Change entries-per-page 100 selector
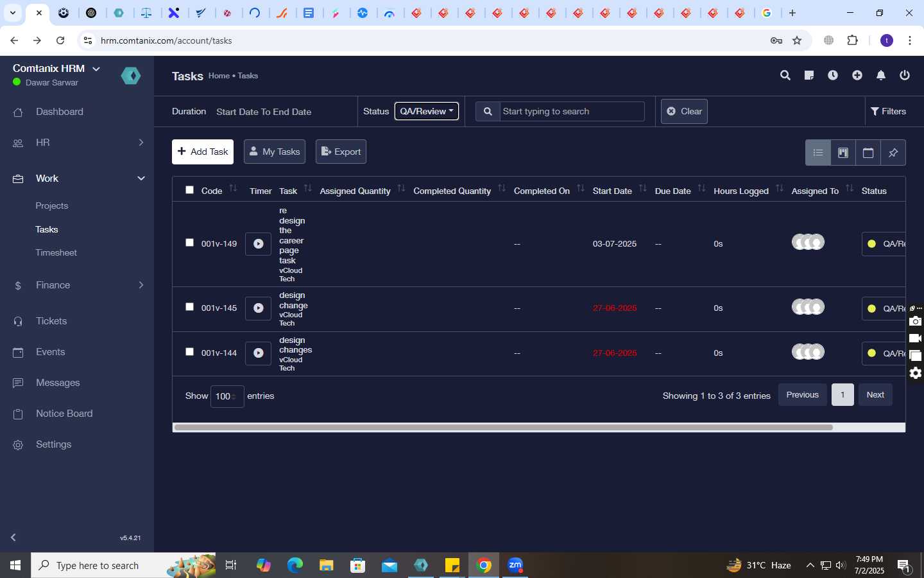 [227, 396]
